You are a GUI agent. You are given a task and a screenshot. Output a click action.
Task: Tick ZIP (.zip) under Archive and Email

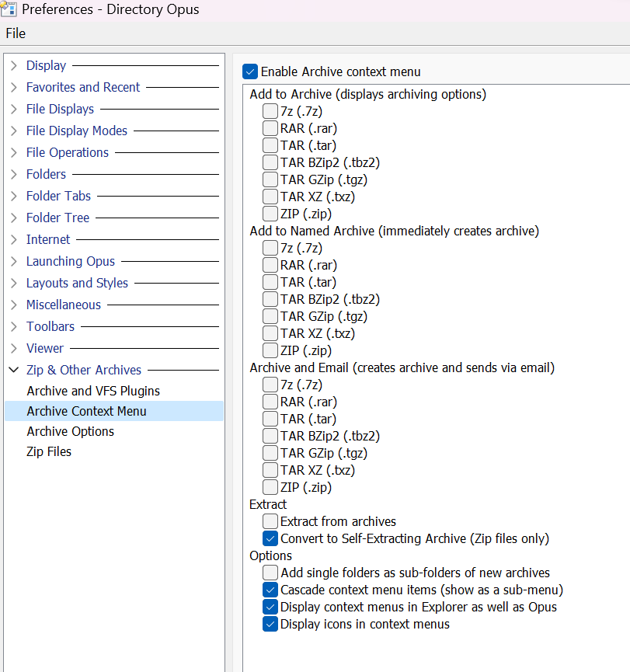click(x=270, y=487)
